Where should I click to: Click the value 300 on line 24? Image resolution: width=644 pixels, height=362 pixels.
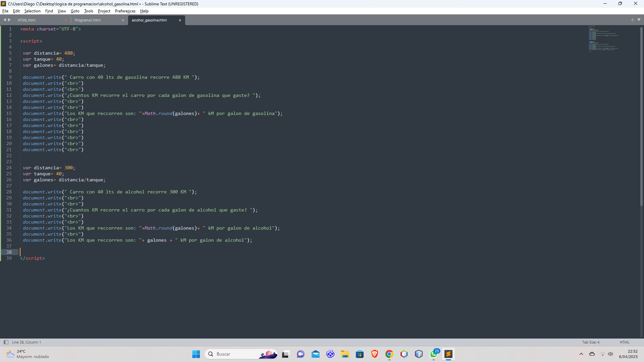68,168
